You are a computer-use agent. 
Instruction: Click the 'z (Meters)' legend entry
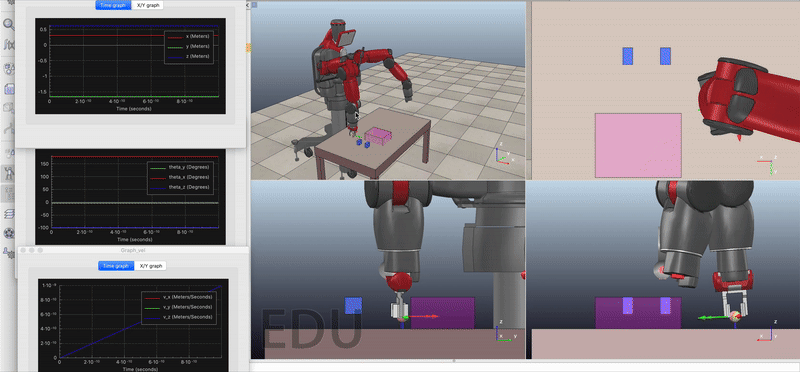coord(190,57)
